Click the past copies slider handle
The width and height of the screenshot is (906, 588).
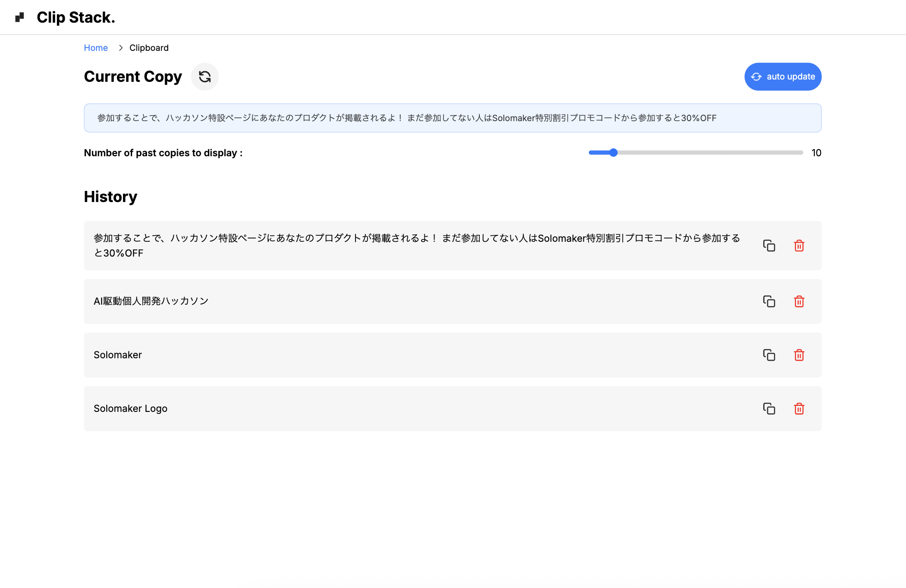point(613,153)
